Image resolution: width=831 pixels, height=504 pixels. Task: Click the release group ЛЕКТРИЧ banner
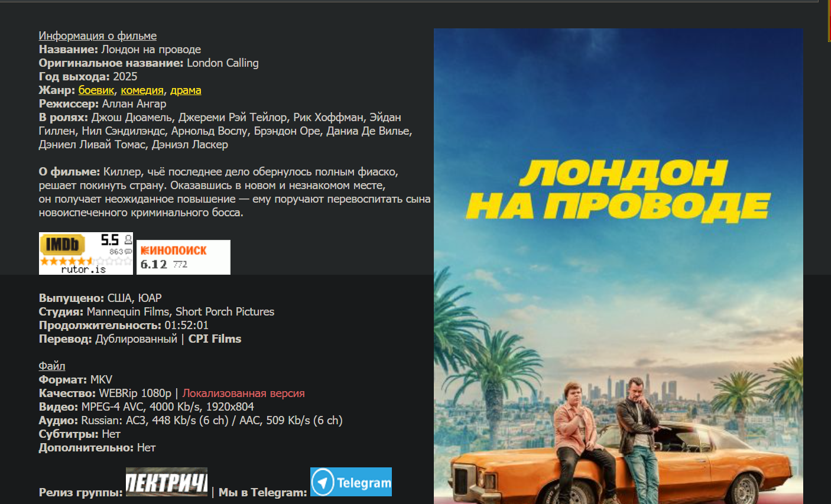(x=167, y=482)
